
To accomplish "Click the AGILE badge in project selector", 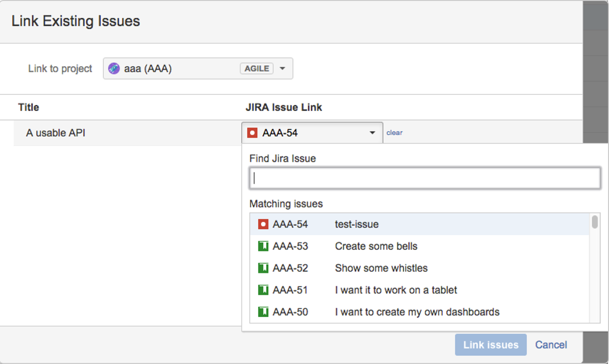I will [257, 68].
